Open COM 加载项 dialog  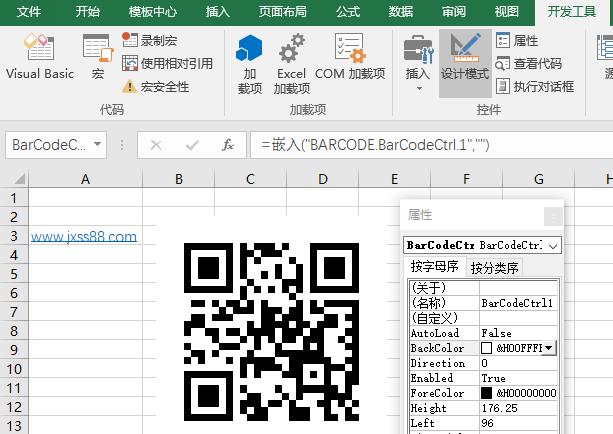click(350, 59)
